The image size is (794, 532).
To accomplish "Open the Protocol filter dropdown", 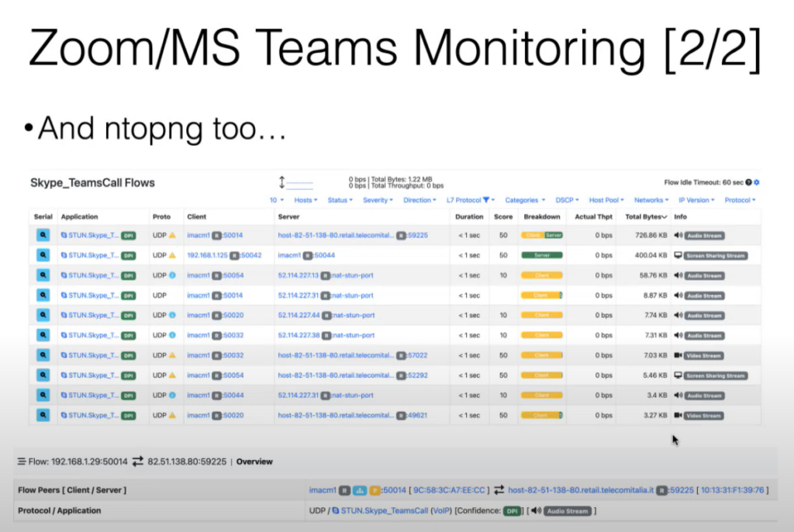I will click(740, 200).
